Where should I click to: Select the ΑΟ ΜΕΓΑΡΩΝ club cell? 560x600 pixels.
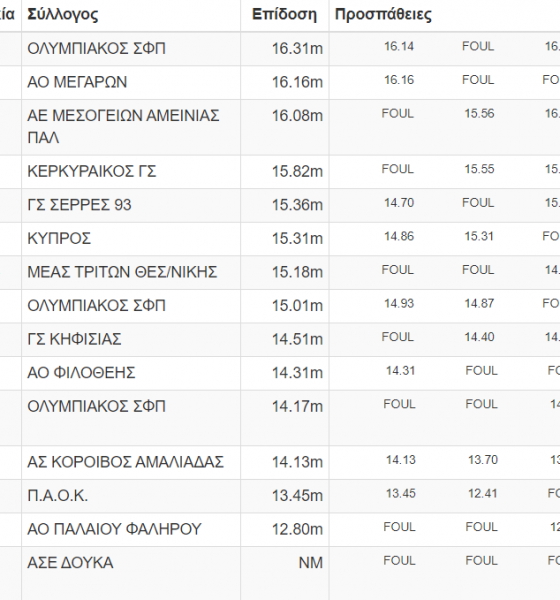coord(131,82)
